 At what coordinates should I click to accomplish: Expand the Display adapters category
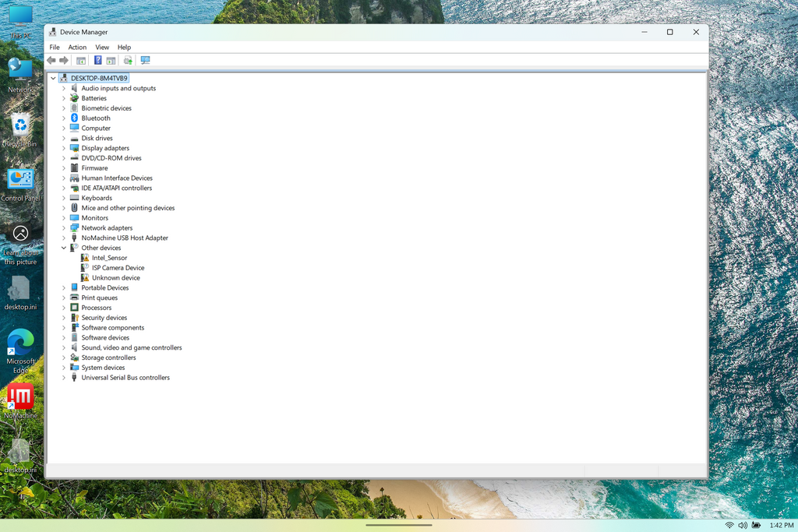tap(64, 148)
